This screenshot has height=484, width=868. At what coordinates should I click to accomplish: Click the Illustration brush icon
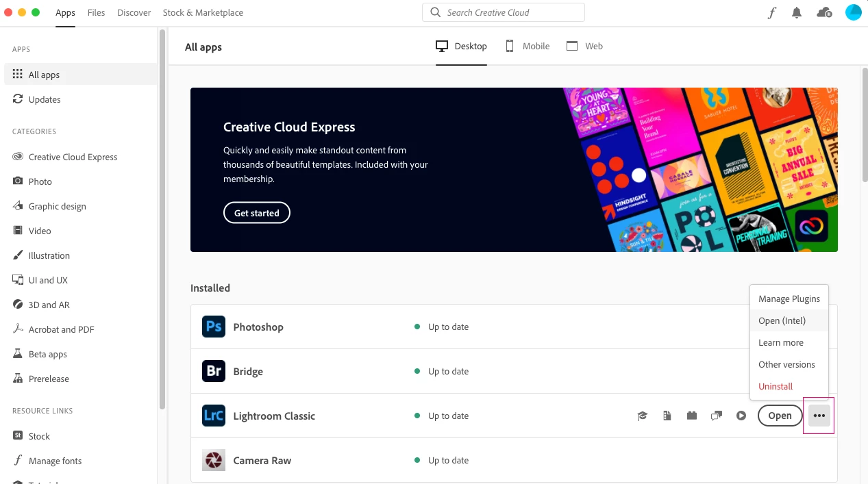coord(18,255)
